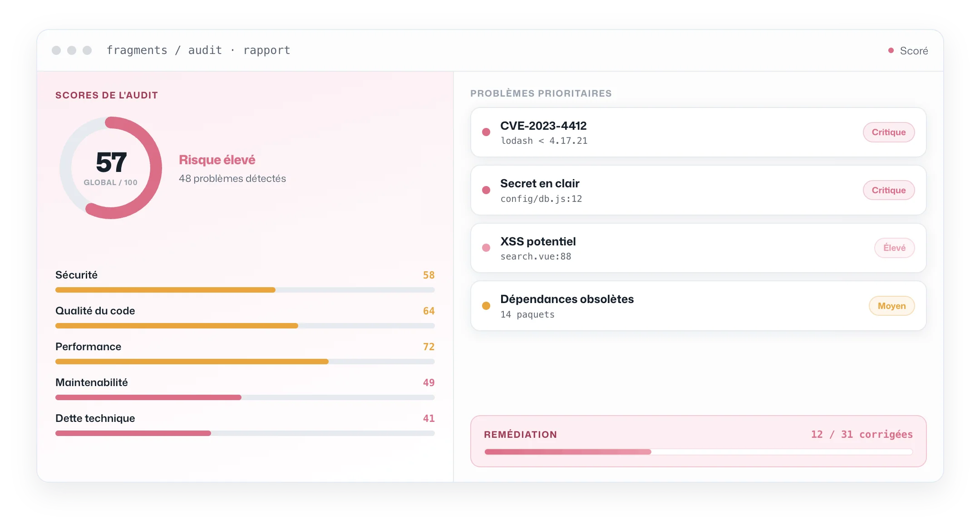Click the breadcrumb title fragments / audit · rapport
Image resolution: width=980 pixels, height=519 pixels.
(198, 50)
